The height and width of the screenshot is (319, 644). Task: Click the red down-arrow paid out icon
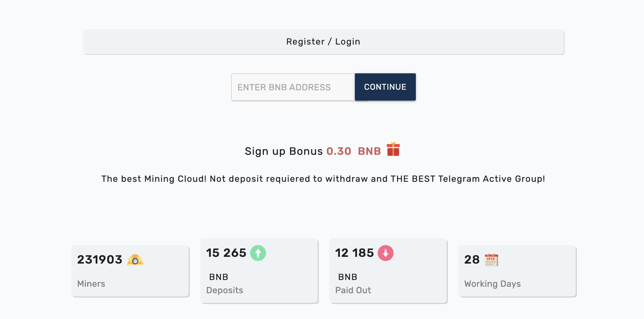[x=385, y=253]
